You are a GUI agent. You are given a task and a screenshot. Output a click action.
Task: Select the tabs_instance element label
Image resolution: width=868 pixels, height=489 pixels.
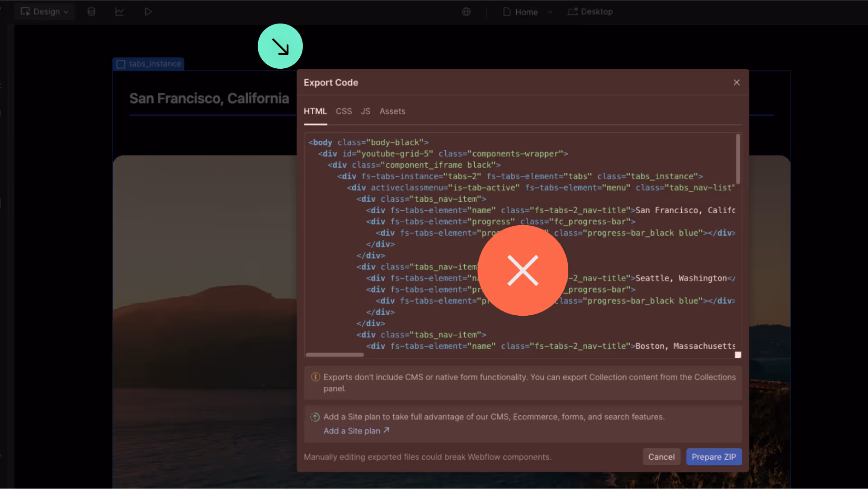coord(149,64)
